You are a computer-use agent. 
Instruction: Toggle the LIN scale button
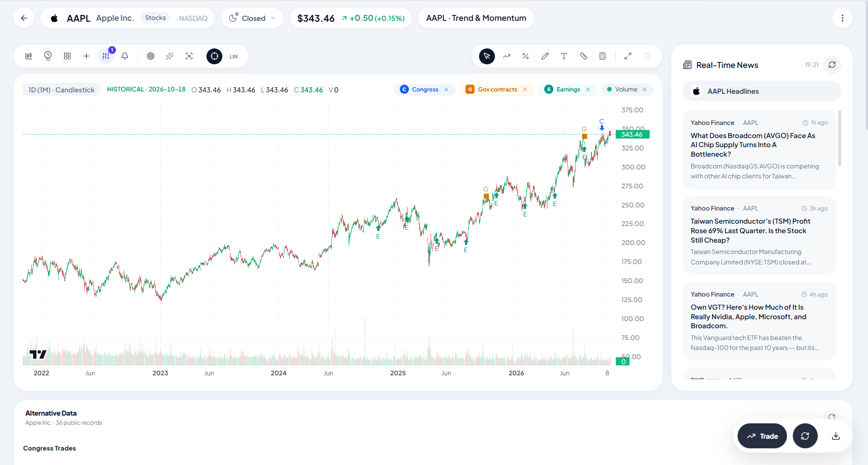tap(234, 57)
